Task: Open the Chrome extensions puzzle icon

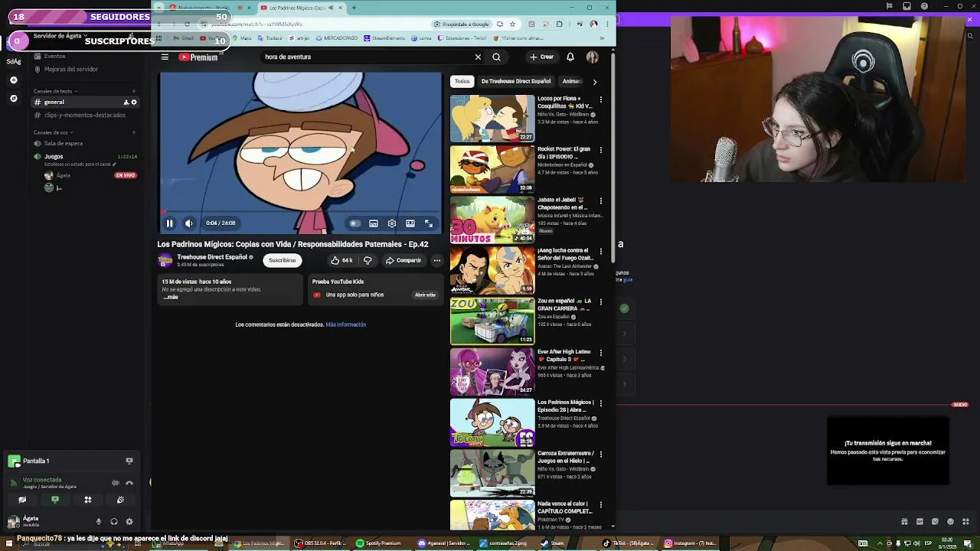Action: (559, 24)
